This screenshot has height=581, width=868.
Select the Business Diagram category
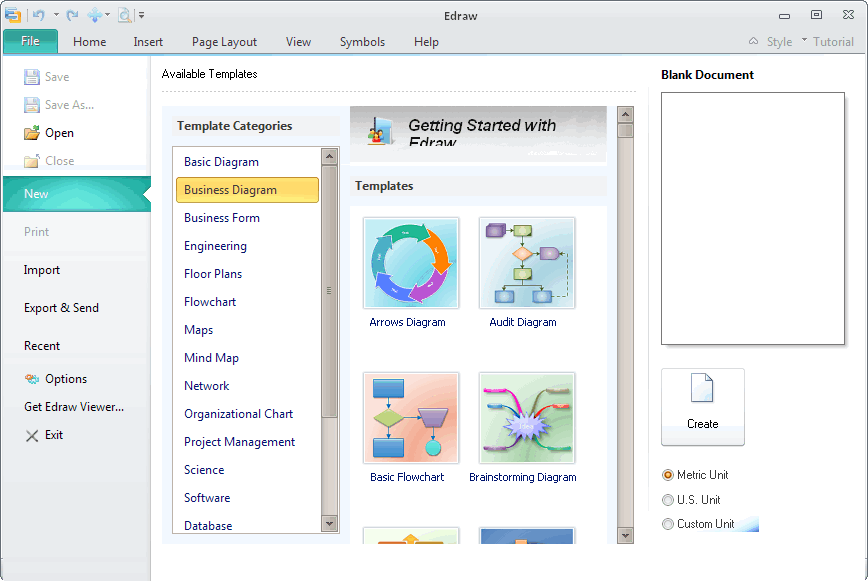(247, 190)
